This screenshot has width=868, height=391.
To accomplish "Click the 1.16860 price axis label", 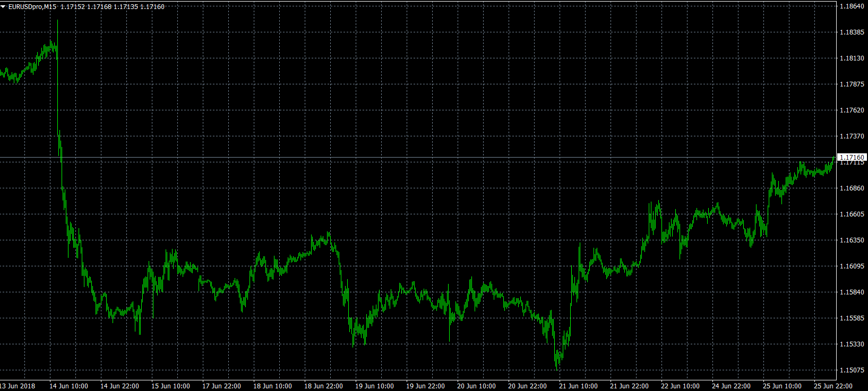I will click(x=851, y=188).
